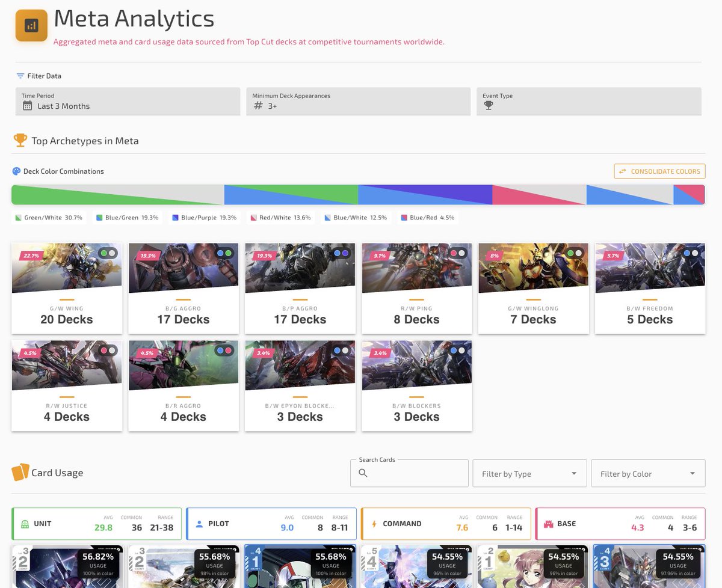
Task: Click the lightning icon in COMMAND box
Action: (x=374, y=524)
